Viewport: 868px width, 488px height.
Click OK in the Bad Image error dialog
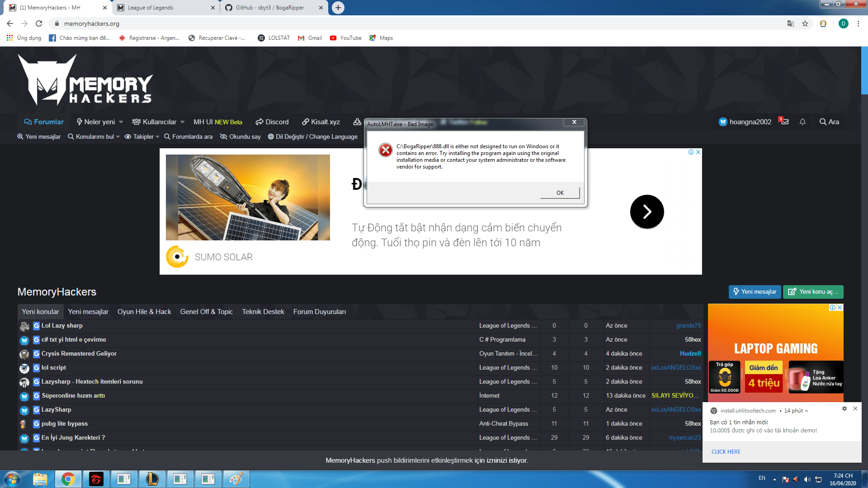pos(560,193)
